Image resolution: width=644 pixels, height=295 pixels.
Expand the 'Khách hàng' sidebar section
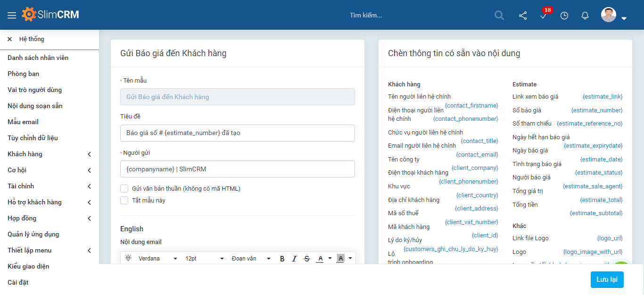pyautogui.click(x=47, y=154)
